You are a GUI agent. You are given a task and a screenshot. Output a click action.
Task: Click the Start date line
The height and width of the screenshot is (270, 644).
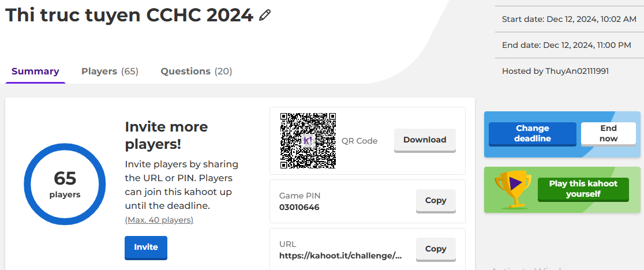[569, 19]
